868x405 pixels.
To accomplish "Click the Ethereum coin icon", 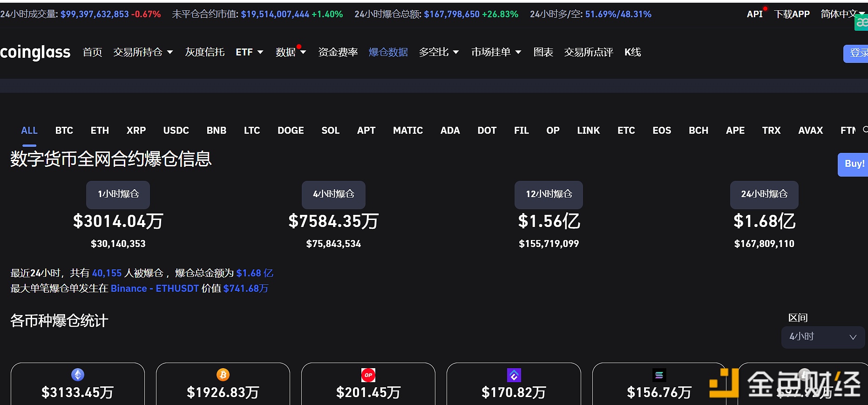I will pos(78,375).
